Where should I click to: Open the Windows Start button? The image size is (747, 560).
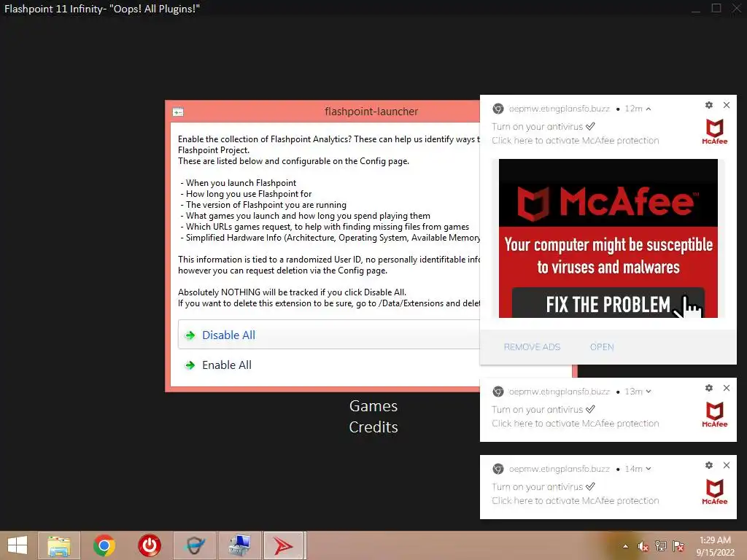[18, 545]
